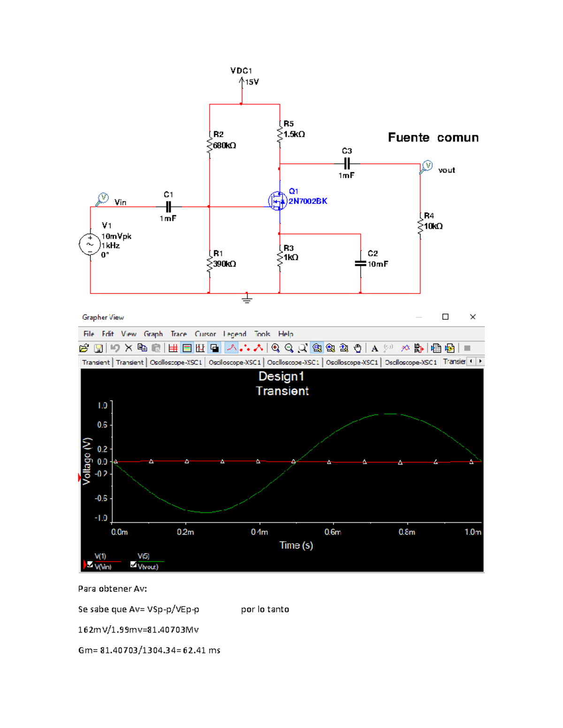Click the Zoom In magnifier icon
This screenshot has height=728, width=563.
[x=275, y=348]
